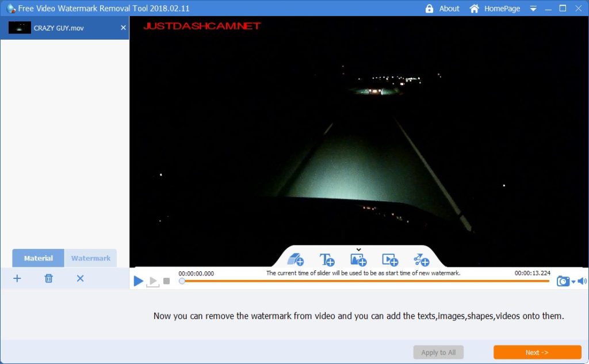Select the CRAZY GUY.mov thumbnail
This screenshot has width=589, height=364.
coord(20,28)
